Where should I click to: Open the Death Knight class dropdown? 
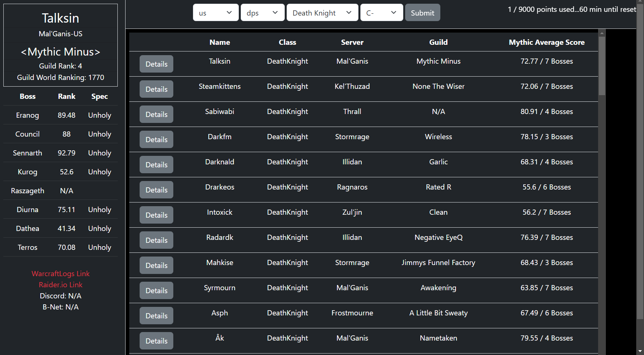click(322, 13)
